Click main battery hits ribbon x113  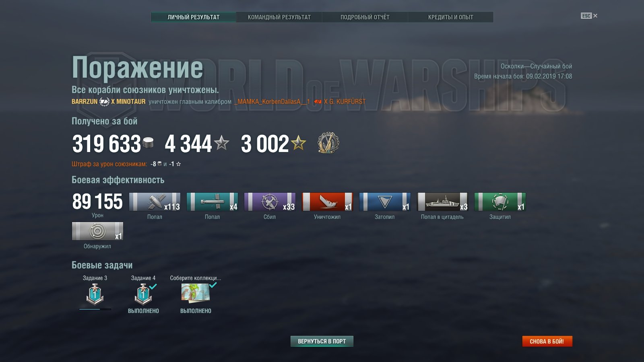(155, 202)
